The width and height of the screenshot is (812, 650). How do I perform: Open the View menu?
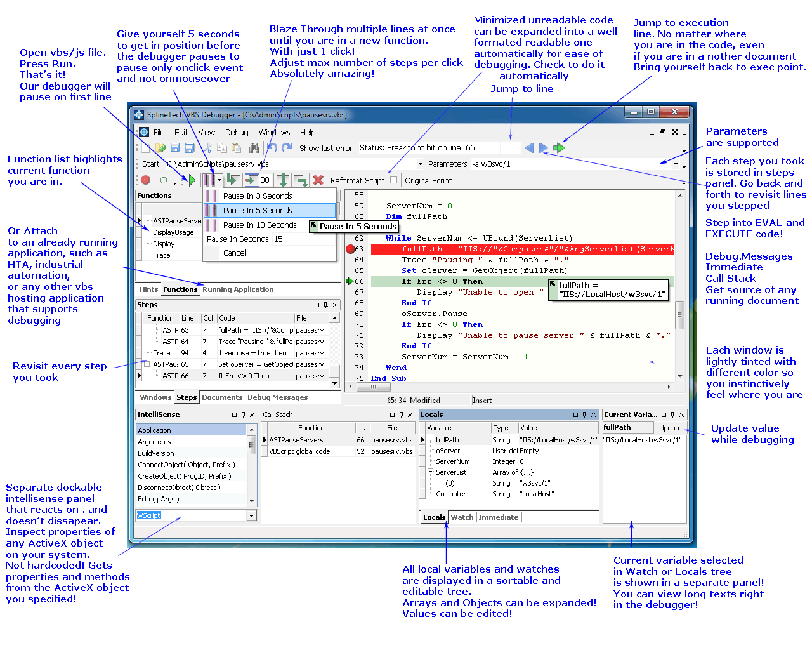point(207,133)
